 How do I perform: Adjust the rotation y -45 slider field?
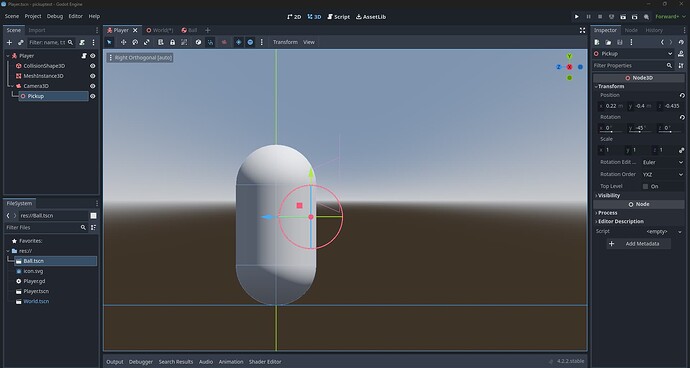[641, 128]
